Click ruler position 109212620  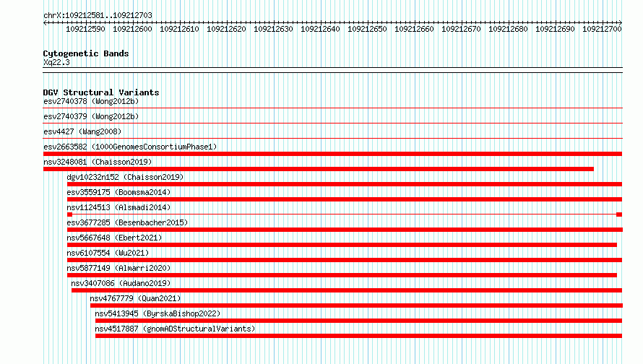(226, 29)
